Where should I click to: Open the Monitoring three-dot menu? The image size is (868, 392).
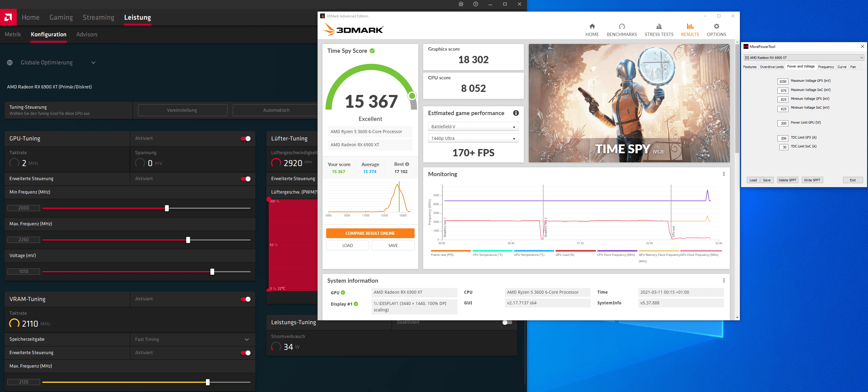point(723,174)
